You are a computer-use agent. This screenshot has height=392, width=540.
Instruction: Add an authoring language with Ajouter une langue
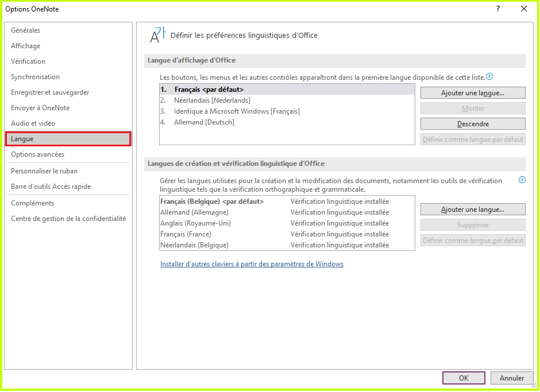pyautogui.click(x=473, y=209)
